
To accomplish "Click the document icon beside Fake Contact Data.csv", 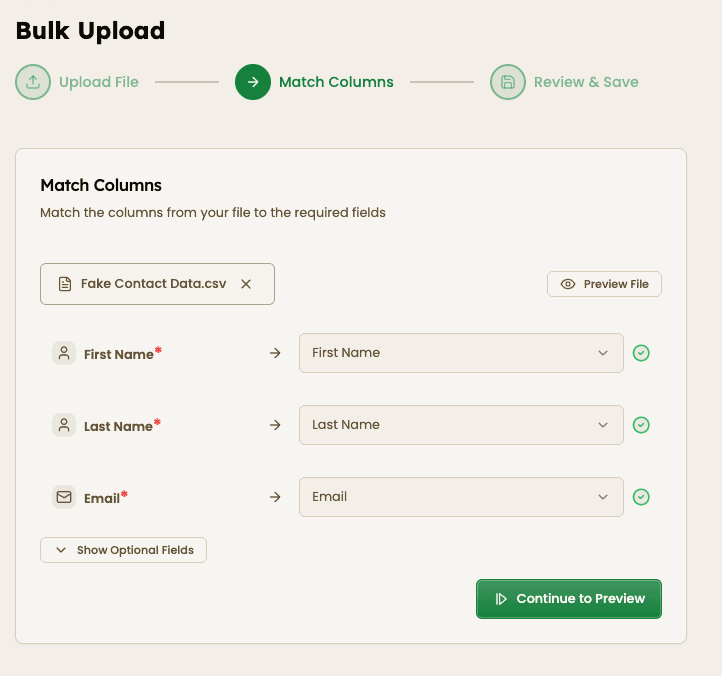I will click(65, 284).
